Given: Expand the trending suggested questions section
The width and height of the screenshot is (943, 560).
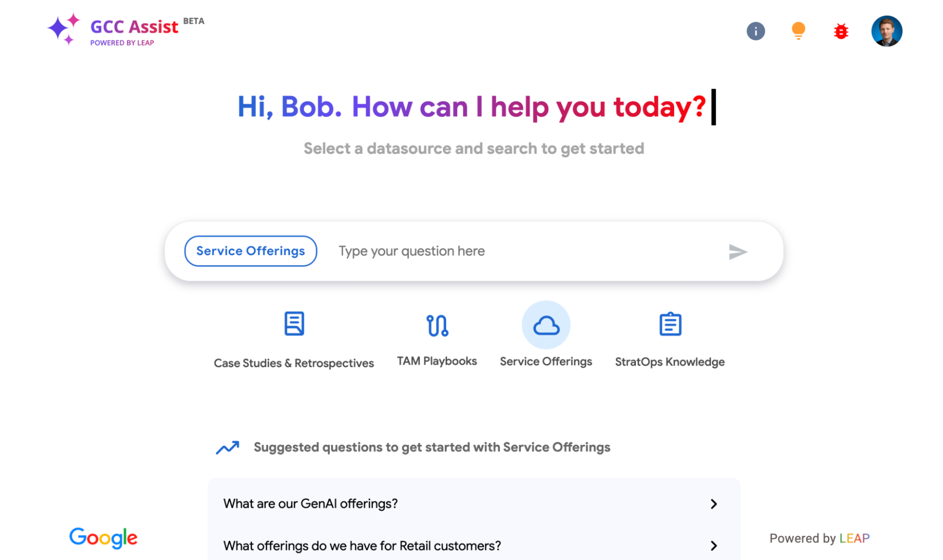Looking at the screenshot, I should (x=229, y=446).
